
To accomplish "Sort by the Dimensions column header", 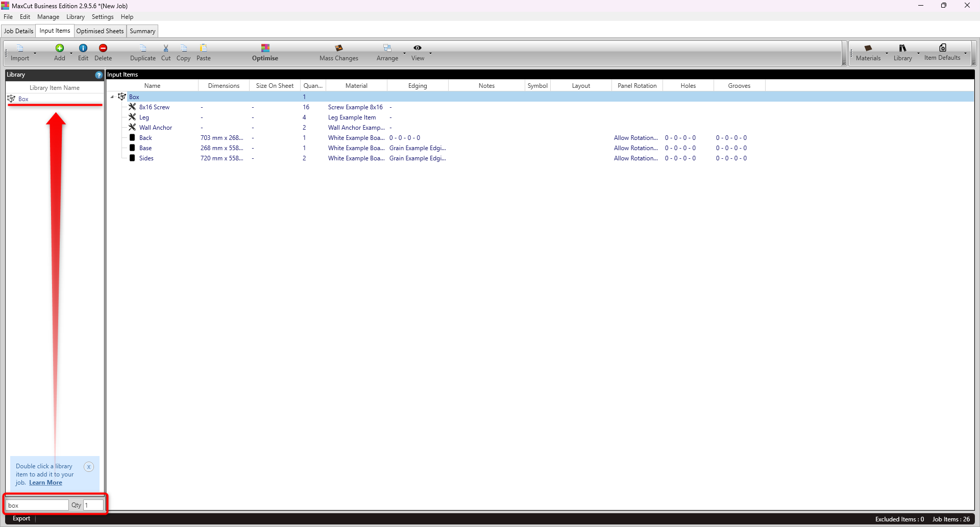I will pos(224,86).
